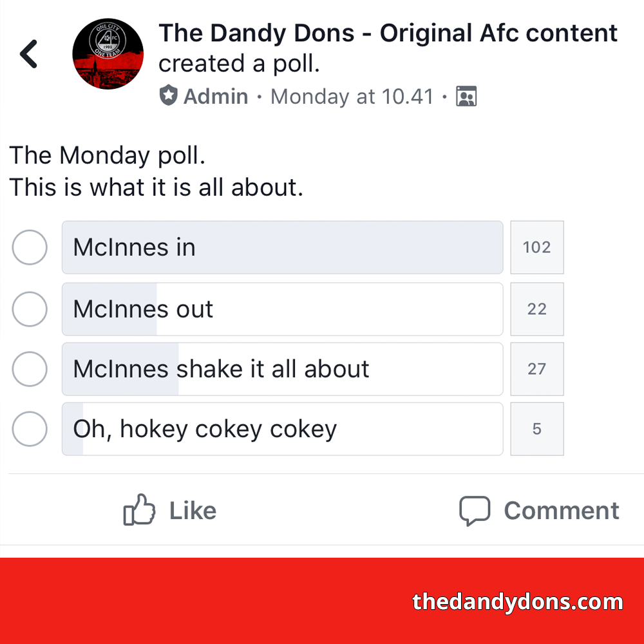
Task: Click the Oh, hokey cokey cokey option bar
Action: [x=283, y=429]
